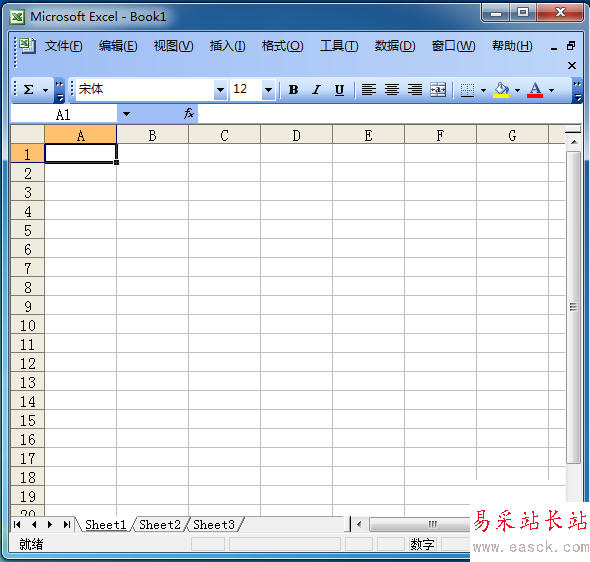The height and width of the screenshot is (562, 590).
Task: Select column G header
Action: point(512,135)
